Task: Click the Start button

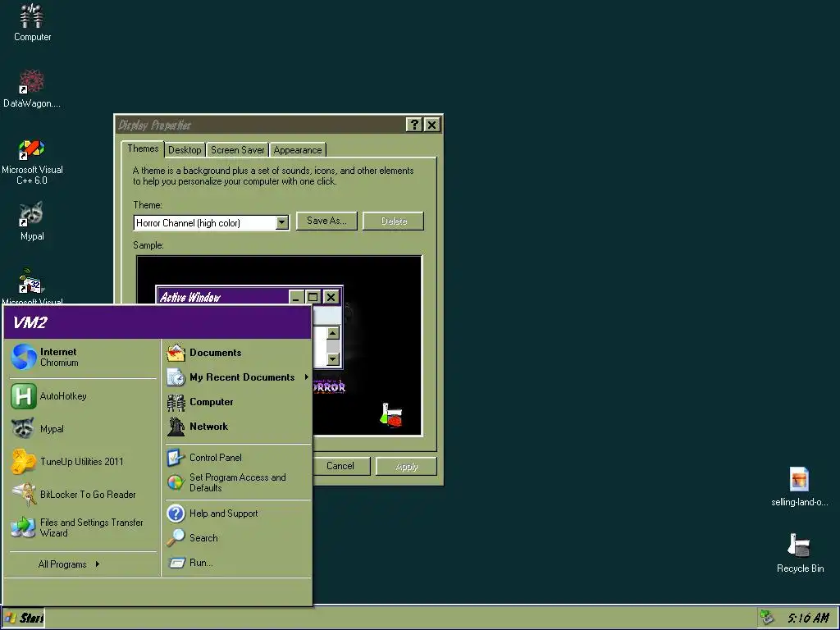Action: tap(24, 618)
